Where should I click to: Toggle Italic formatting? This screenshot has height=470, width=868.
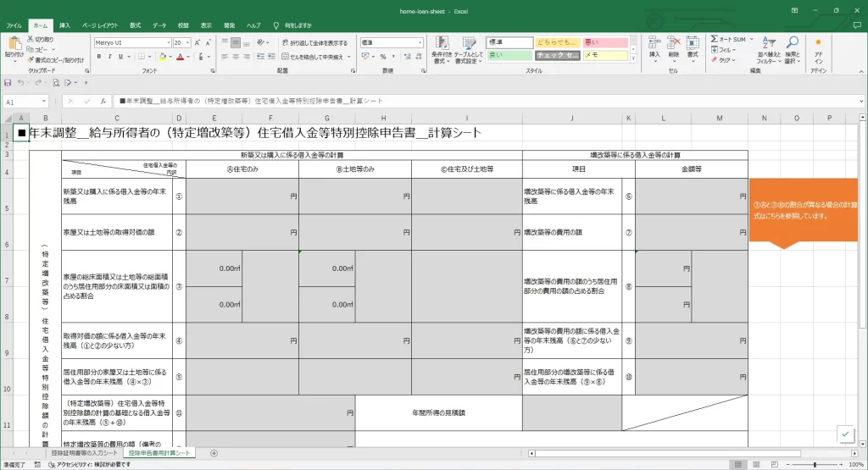point(109,57)
